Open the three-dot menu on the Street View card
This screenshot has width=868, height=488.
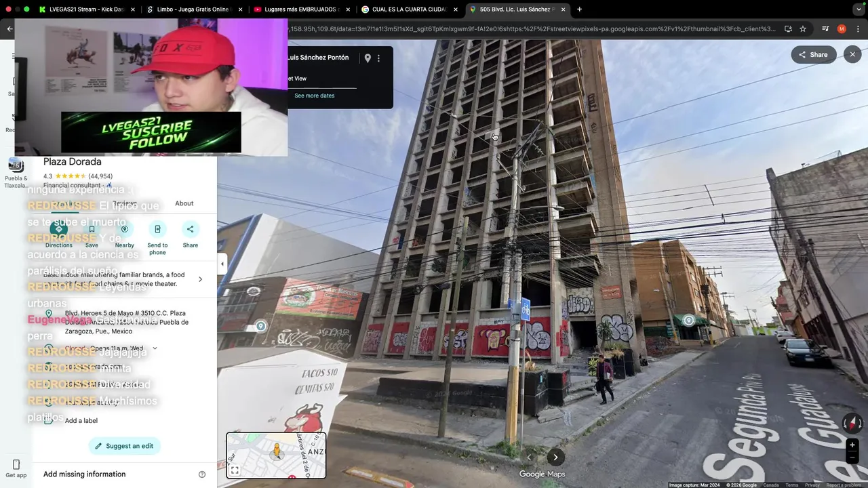tap(378, 58)
